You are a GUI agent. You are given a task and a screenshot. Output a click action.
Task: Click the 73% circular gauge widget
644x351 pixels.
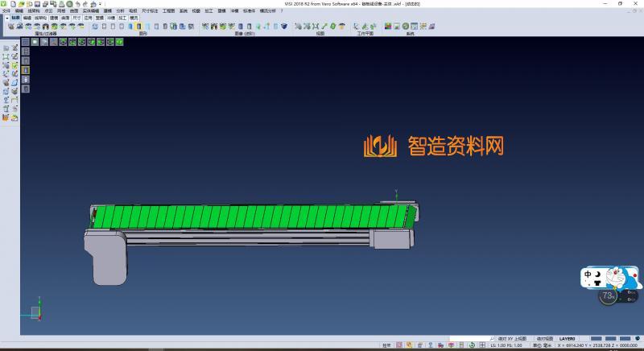[608, 295]
